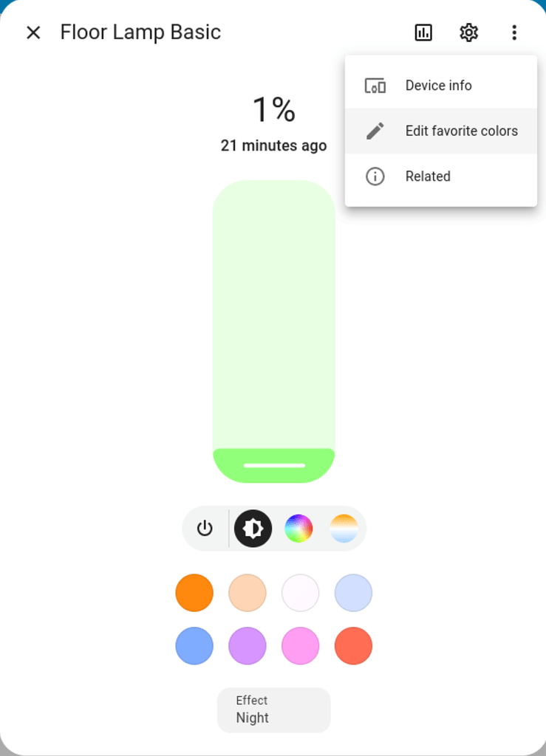Open the history chart icon
The width and height of the screenshot is (546, 756).
[423, 32]
